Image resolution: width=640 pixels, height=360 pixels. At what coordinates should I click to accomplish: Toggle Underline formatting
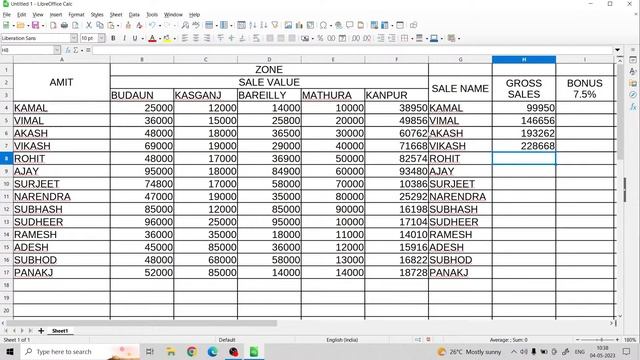coord(135,38)
